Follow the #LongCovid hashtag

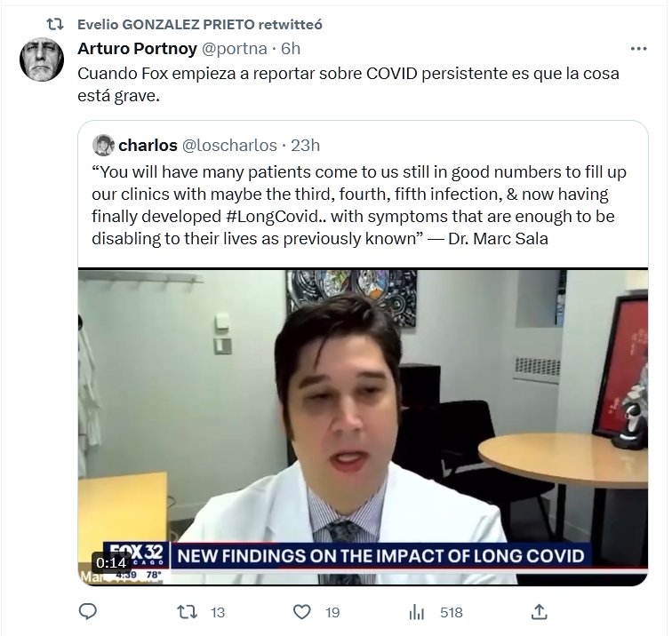tap(273, 216)
